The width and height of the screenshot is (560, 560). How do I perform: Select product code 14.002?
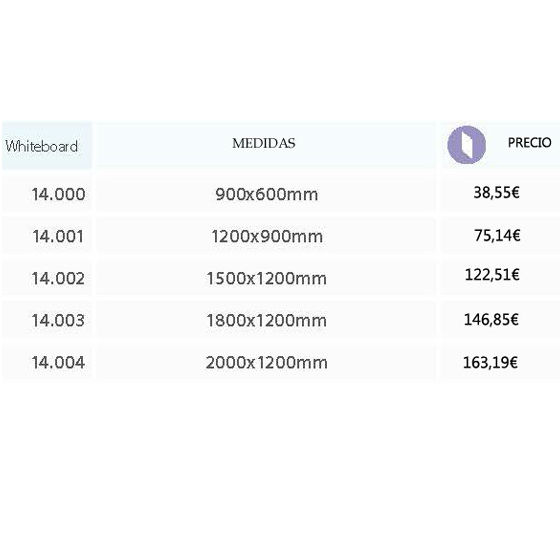58,279
